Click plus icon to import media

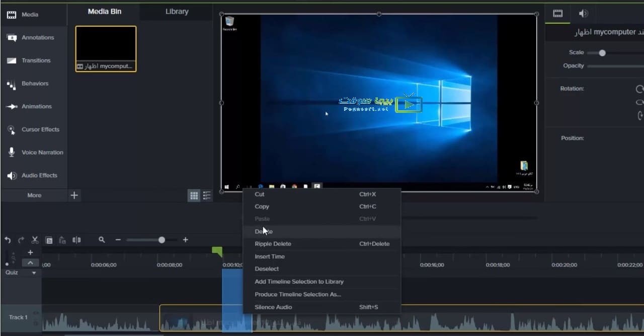74,195
